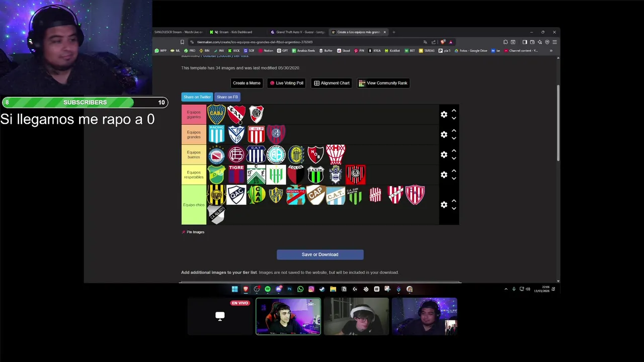The height and width of the screenshot is (362, 644).
Task: Move Equipo chico row down with arrow
Action: coord(454,208)
